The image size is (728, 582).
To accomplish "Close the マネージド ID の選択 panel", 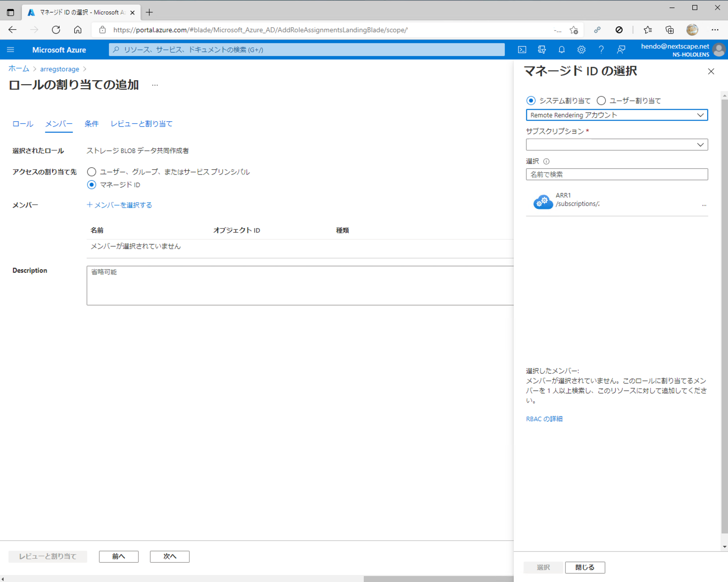I will (x=711, y=71).
